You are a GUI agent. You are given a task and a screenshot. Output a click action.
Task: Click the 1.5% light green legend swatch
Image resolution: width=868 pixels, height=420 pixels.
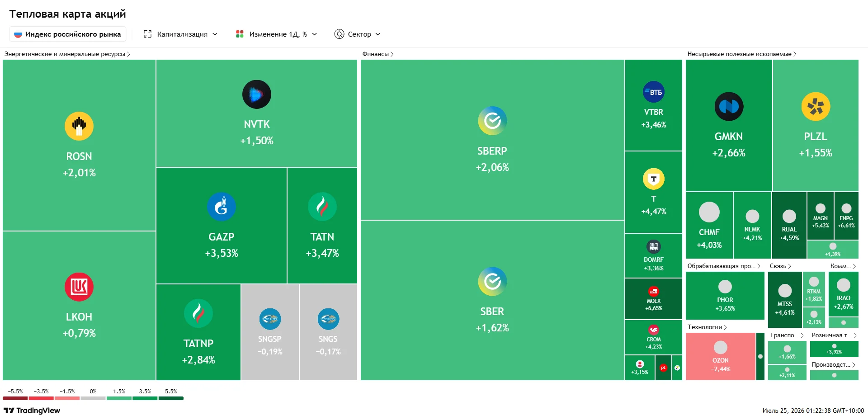pyautogui.click(x=119, y=398)
